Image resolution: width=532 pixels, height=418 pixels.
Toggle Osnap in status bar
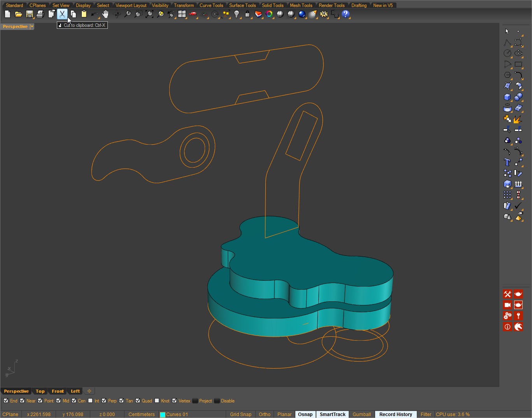coord(306,414)
